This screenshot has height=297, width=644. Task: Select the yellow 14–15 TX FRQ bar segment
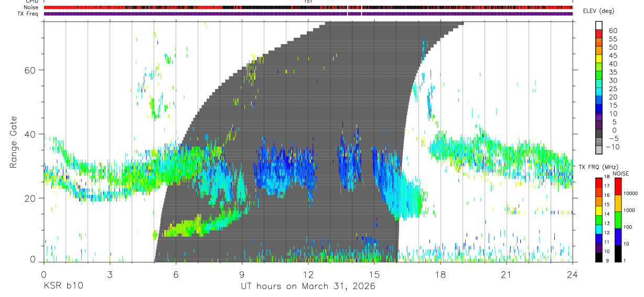point(599,210)
